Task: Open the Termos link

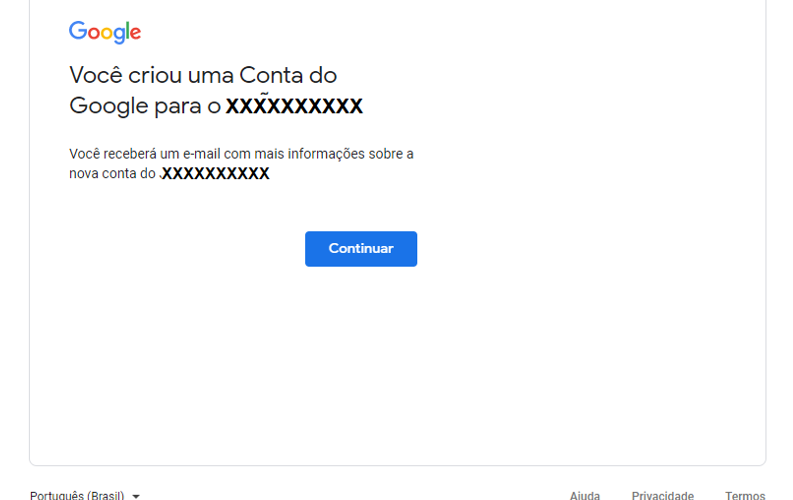Action: tap(745, 495)
